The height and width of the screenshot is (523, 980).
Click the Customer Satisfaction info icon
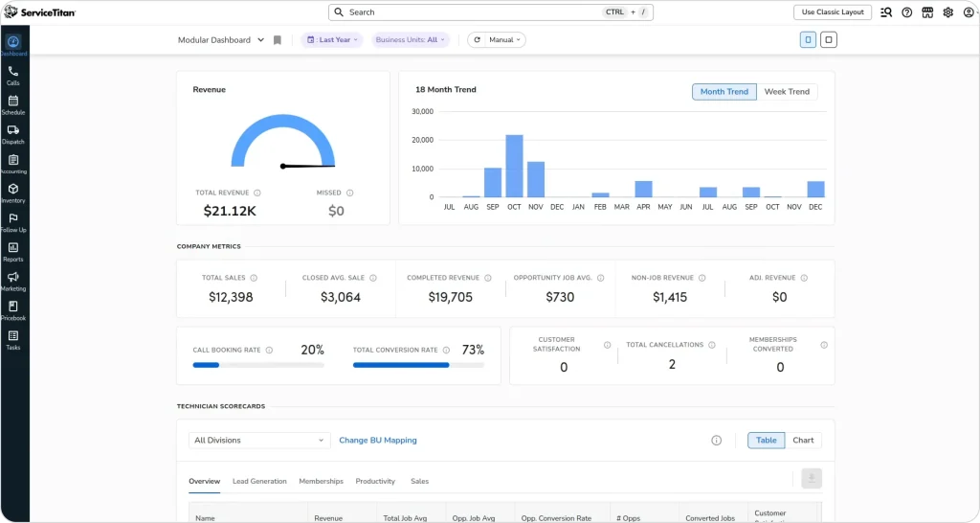(x=607, y=345)
